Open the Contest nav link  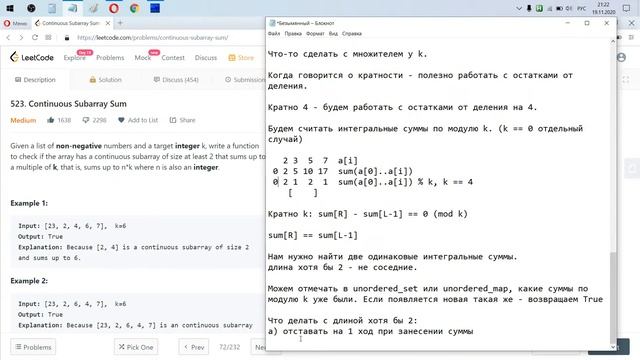click(x=173, y=58)
